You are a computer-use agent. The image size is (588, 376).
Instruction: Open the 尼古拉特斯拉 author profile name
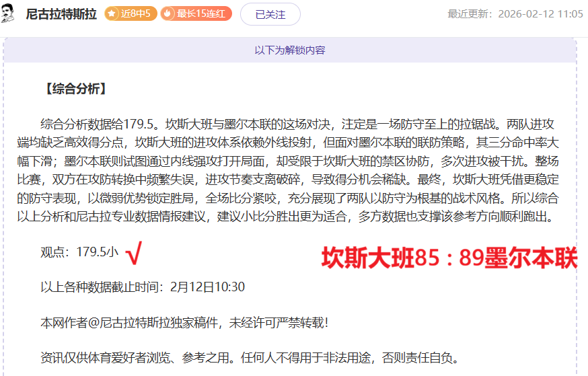click(61, 14)
